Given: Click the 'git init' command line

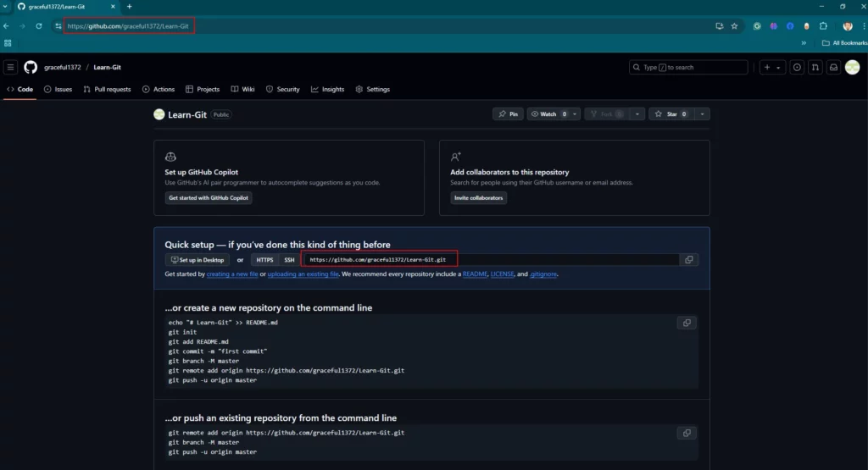Looking at the screenshot, I should [x=182, y=332].
